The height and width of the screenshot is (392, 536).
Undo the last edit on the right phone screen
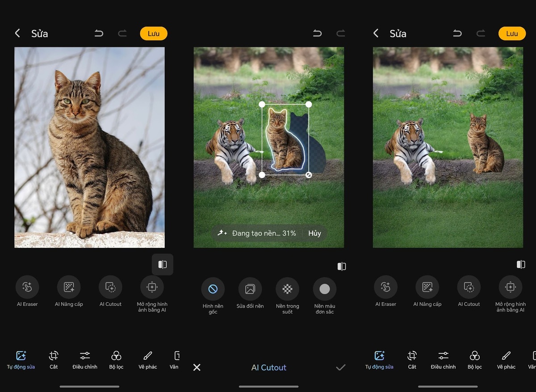point(457,33)
